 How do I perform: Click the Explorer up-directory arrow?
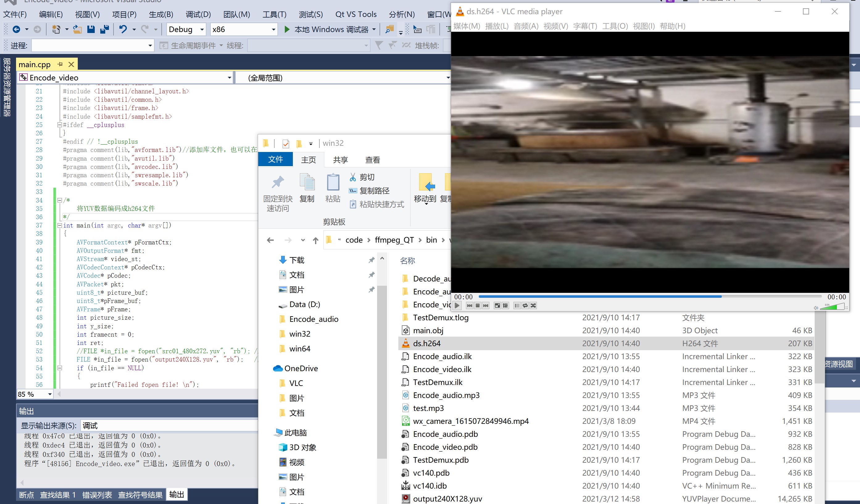[315, 240]
